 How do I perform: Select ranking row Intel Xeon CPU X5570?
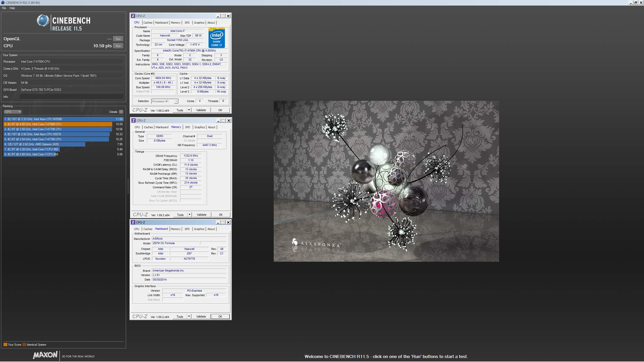click(x=64, y=134)
